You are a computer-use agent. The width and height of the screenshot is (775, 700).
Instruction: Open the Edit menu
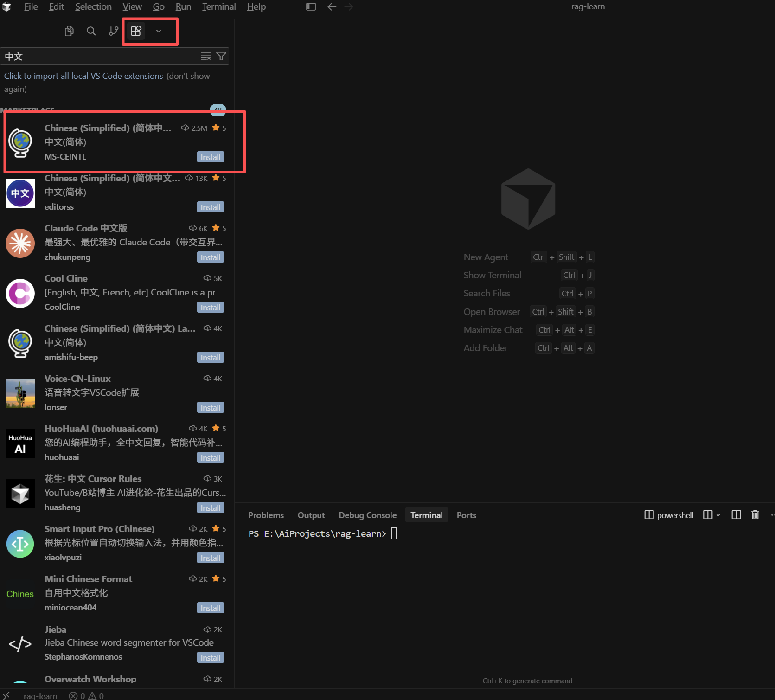57,6
